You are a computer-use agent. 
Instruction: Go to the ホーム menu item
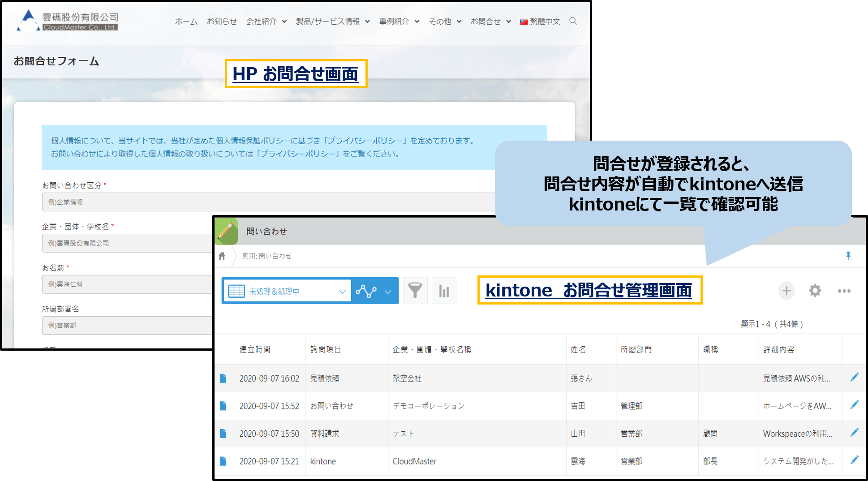[x=186, y=21]
